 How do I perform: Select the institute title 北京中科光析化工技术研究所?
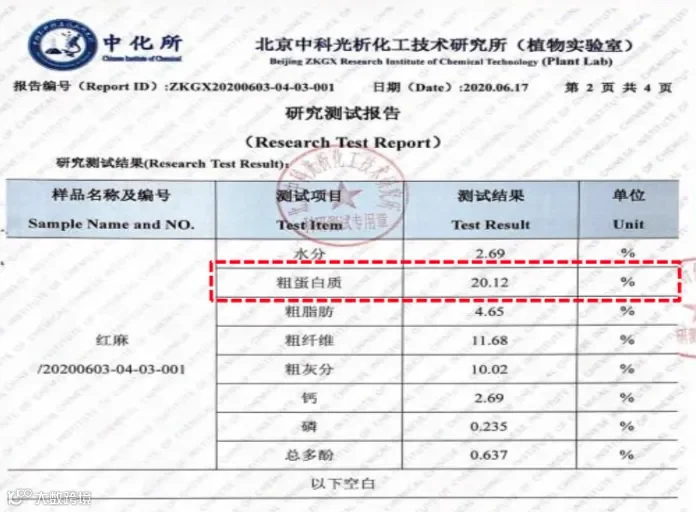(380, 44)
